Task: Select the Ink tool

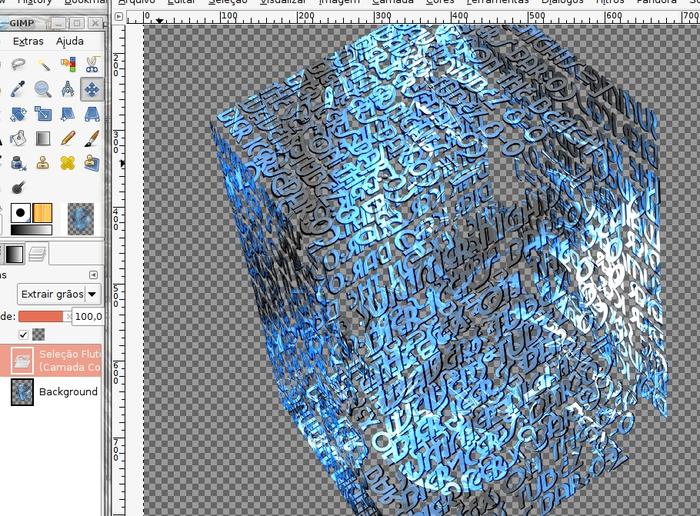Action: point(18,163)
